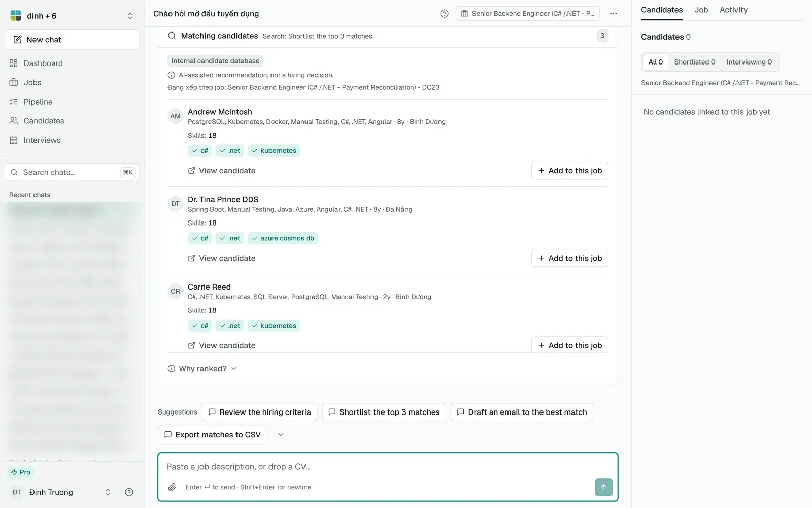Open the Senior Backend Engineer job selector

pos(528,14)
